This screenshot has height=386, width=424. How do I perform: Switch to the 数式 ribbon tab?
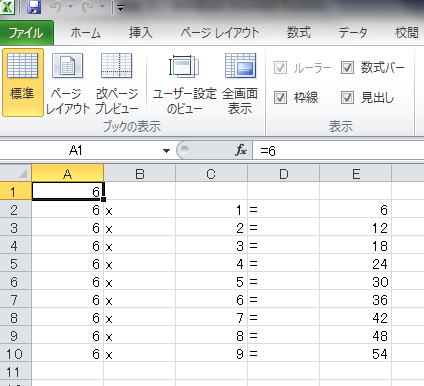point(299,33)
